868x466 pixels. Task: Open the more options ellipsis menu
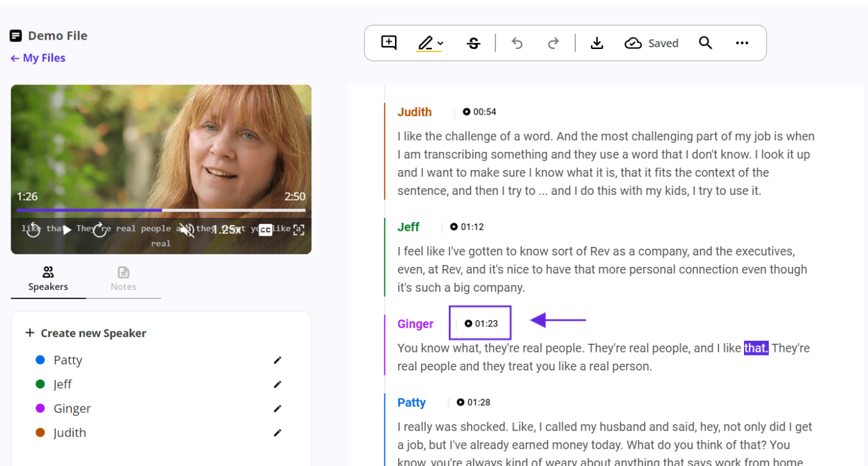[x=742, y=43]
